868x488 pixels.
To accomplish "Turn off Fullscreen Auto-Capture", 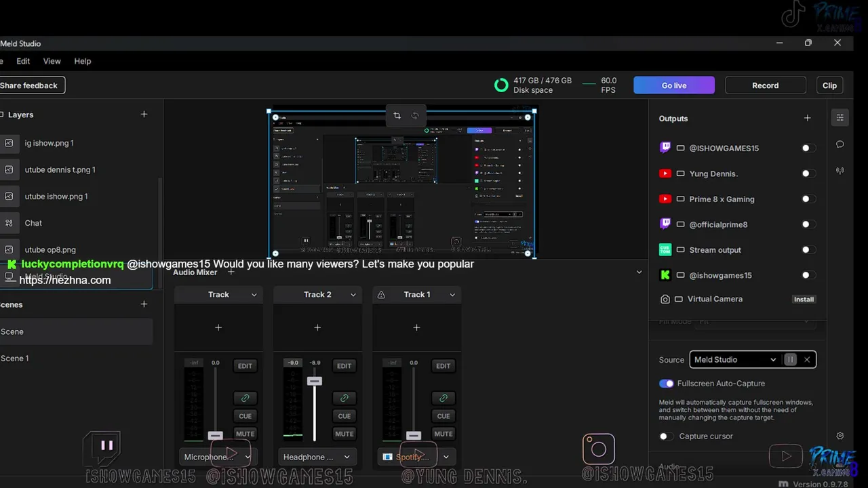I will [x=667, y=384].
